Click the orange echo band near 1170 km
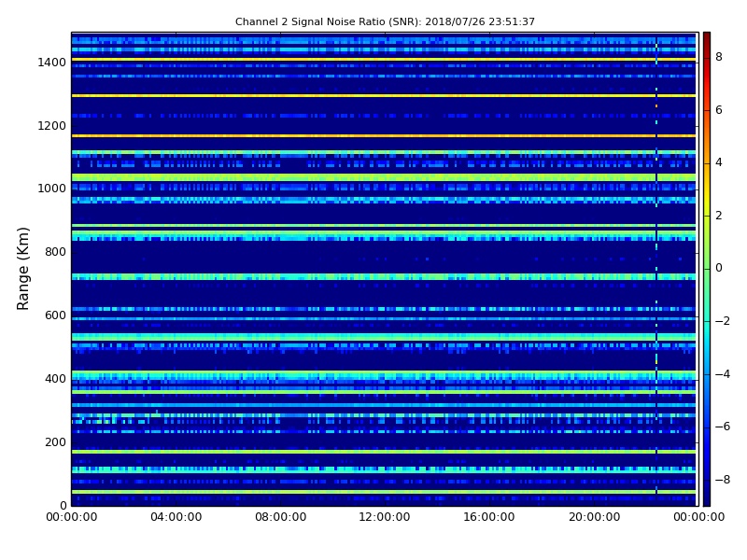Screen dimensions: 747x560 point(384,135)
